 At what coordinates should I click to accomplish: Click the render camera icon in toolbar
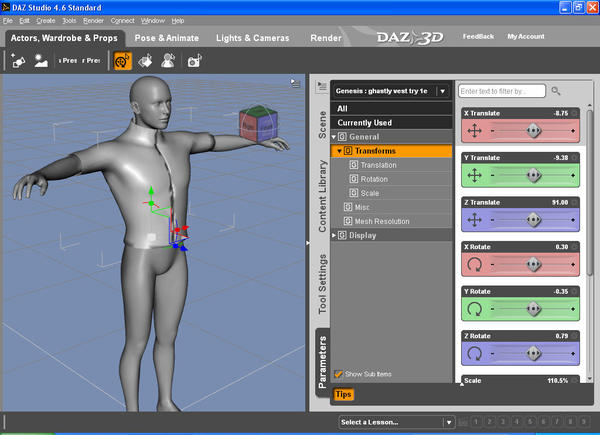coord(194,61)
